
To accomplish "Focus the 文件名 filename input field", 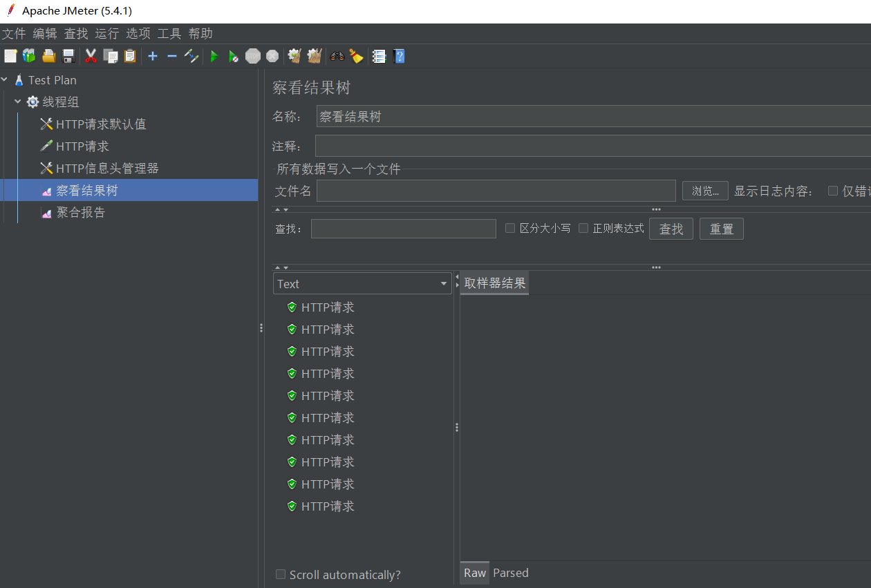I will coord(496,191).
